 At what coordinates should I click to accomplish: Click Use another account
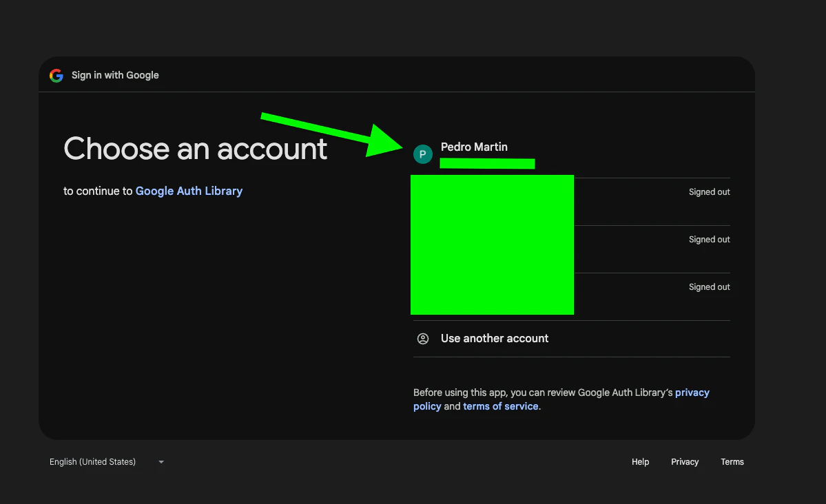tap(494, 338)
